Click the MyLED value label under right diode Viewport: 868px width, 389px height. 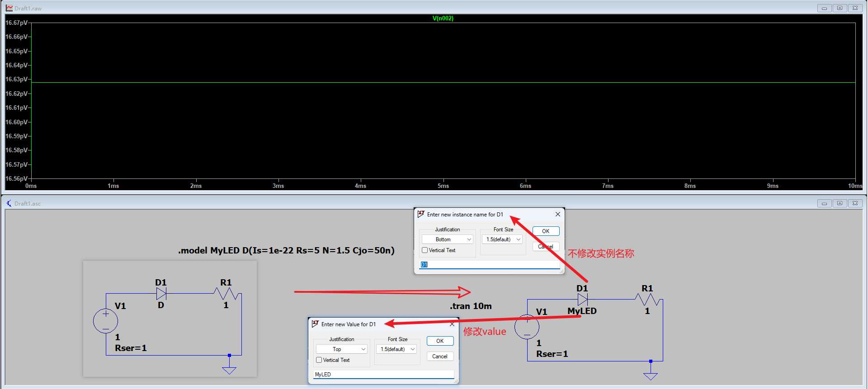582,311
